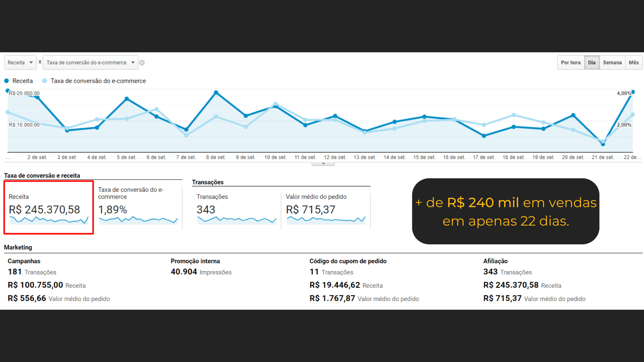This screenshot has width=644, height=362.
Task: Select the Receita R$ 245.370,58 scorecard
Action: pos(49,207)
